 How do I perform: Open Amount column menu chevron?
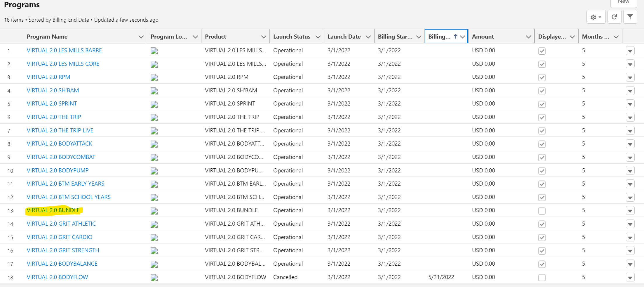click(x=528, y=37)
